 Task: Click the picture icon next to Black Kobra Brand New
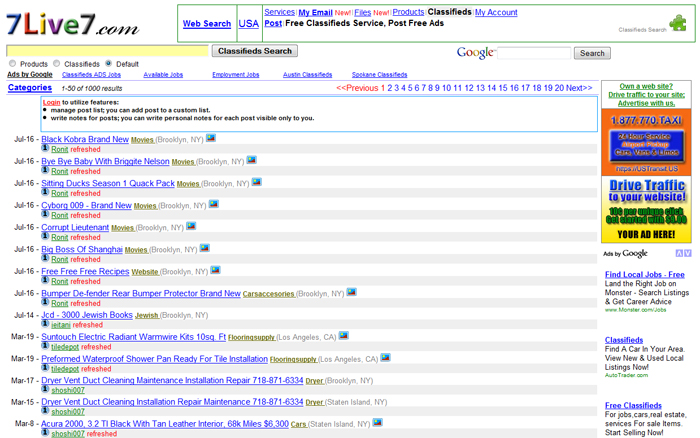[x=211, y=138]
